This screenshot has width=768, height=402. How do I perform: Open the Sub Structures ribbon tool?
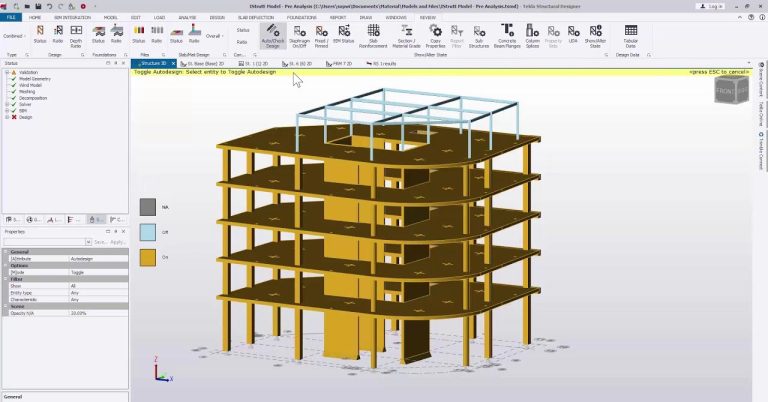479,36
